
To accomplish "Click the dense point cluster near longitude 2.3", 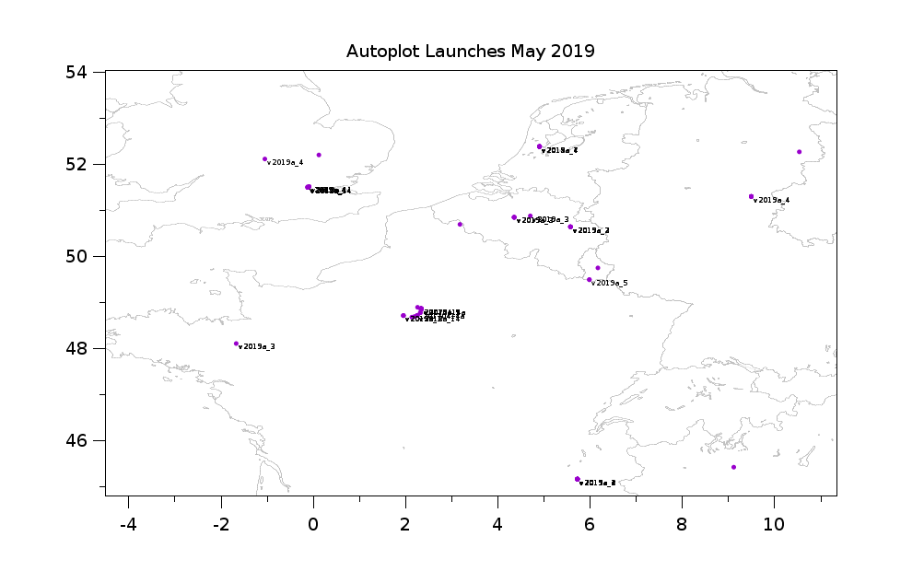I will [x=419, y=310].
